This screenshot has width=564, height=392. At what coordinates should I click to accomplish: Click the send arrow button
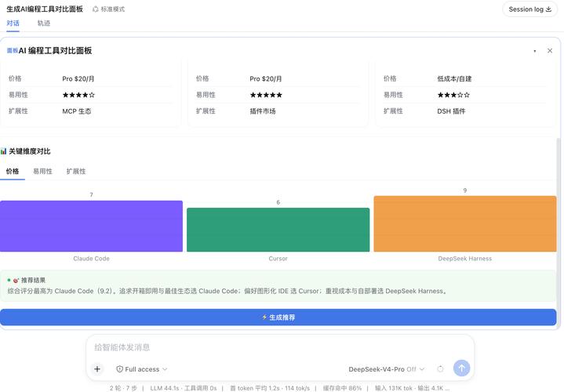[x=461, y=368]
